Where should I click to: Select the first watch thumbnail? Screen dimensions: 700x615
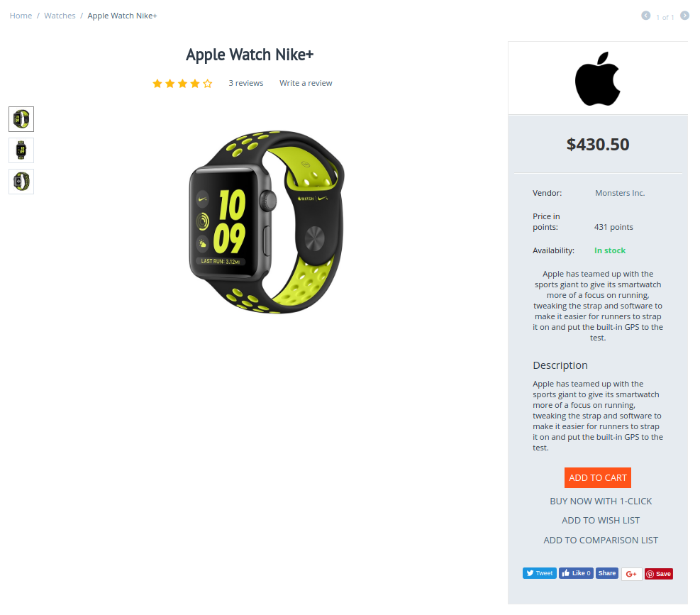point(21,119)
